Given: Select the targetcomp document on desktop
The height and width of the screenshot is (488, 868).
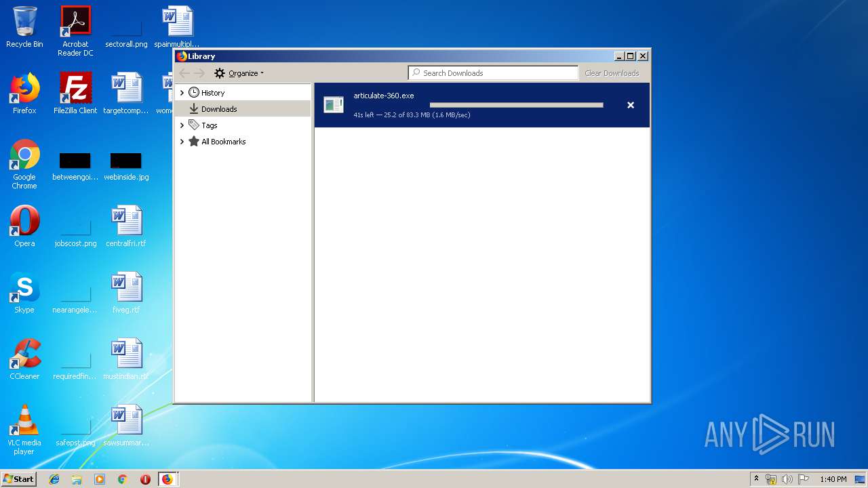Looking at the screenshot, I should coord(126,94).
